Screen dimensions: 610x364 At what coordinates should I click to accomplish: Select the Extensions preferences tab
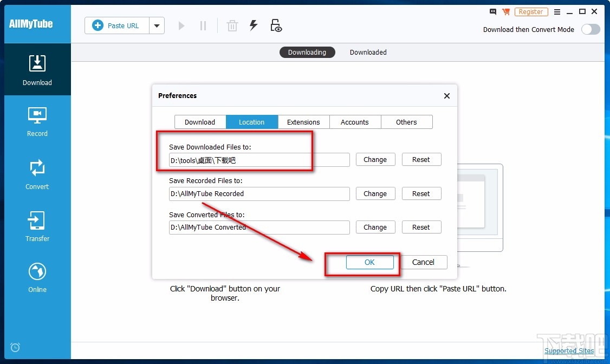tap(303, 122)
